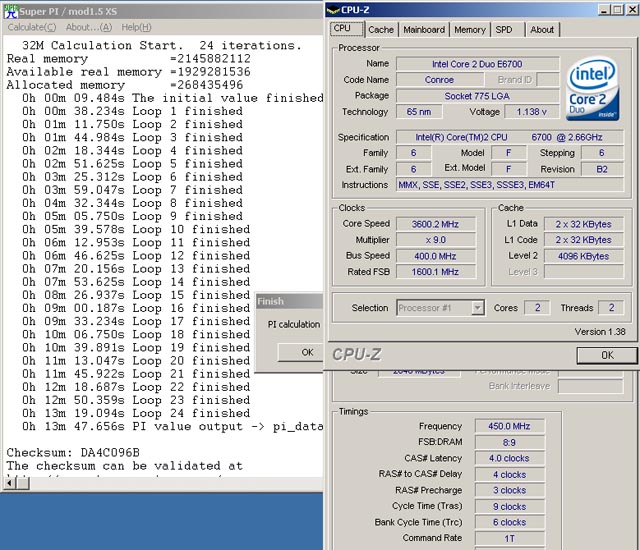Click the Specification field
The height and width of the screenshot is (550, 640).
[509, 137]
